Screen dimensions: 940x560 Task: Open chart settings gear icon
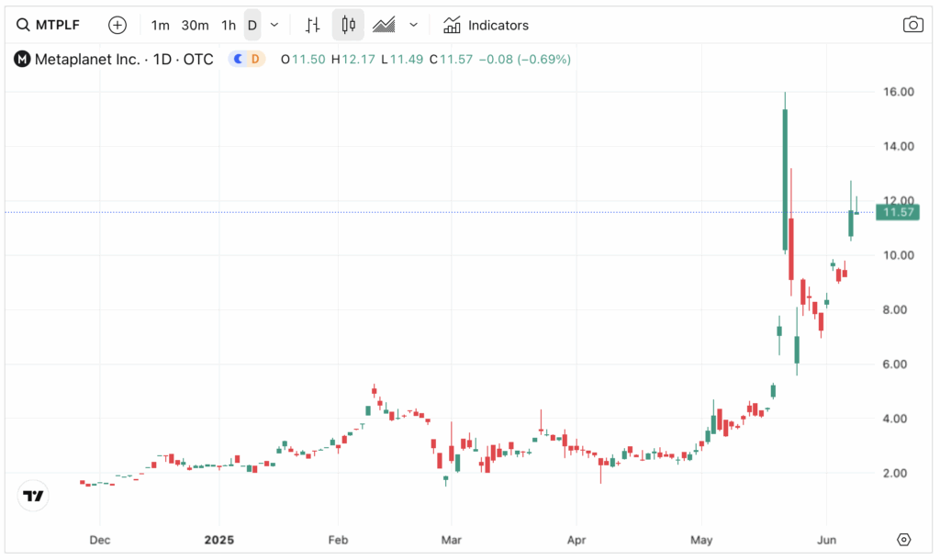[x=903, y=540]
